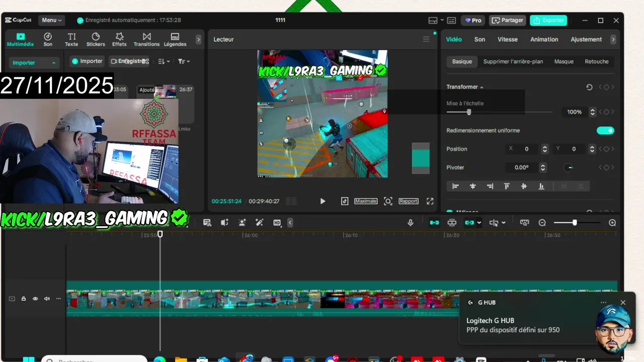Open the keyboard shortcuts icon
644x362 pixels.
pos(451,21)
